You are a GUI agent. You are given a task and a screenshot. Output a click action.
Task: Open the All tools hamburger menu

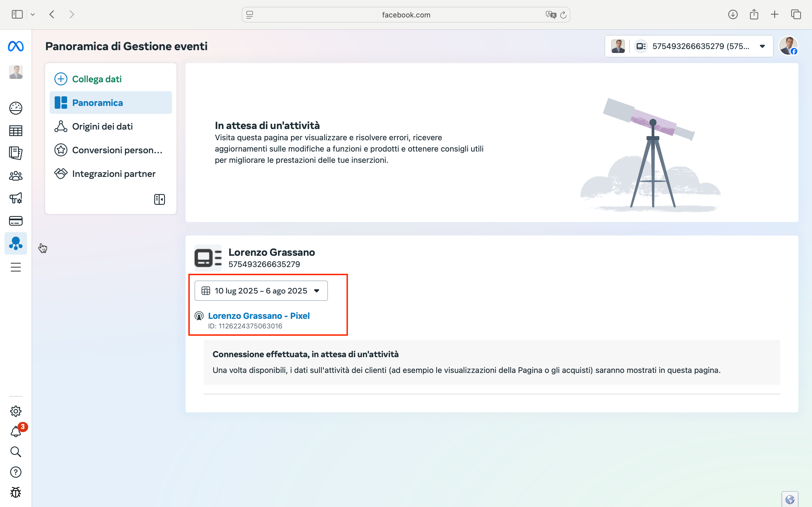[x=16, y=267]
